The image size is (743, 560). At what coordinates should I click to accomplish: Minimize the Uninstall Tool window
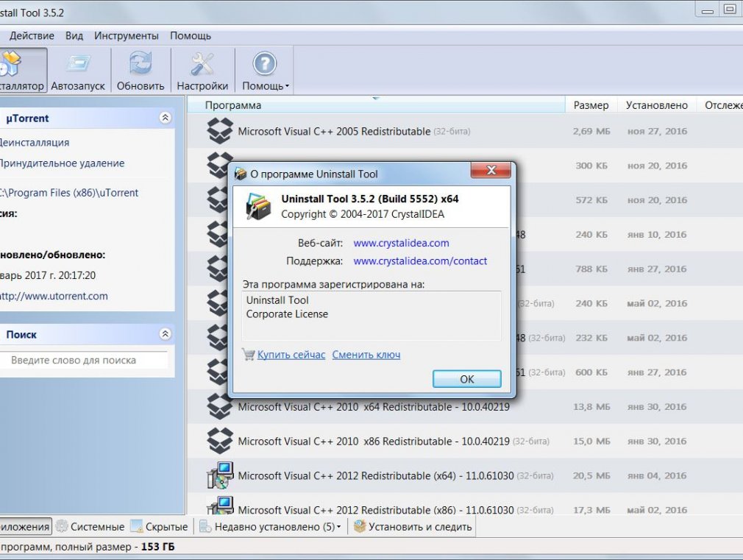708,10
